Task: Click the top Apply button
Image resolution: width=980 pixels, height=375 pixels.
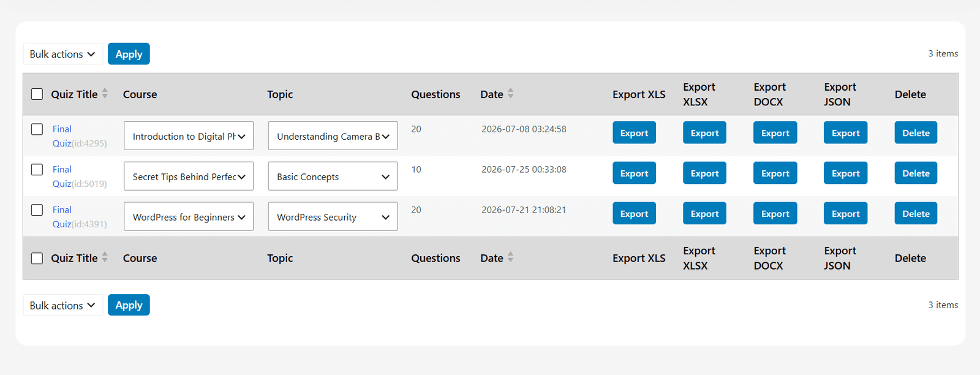Action: pos(129,54)
